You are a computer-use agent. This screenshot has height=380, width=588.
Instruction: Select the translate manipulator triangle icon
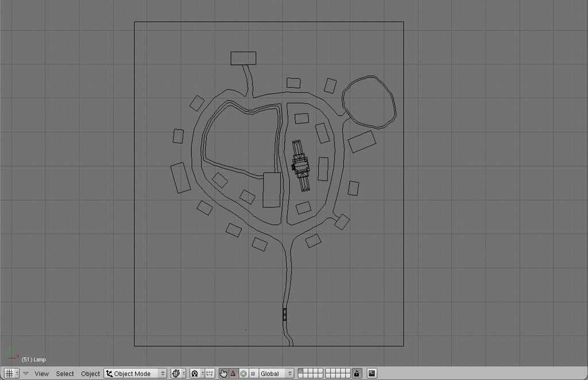click(x=233, y=373)
